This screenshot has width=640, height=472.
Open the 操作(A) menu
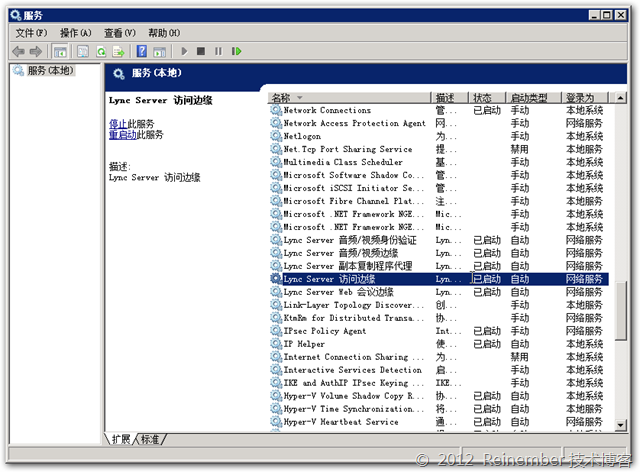[x=76, y=33]
